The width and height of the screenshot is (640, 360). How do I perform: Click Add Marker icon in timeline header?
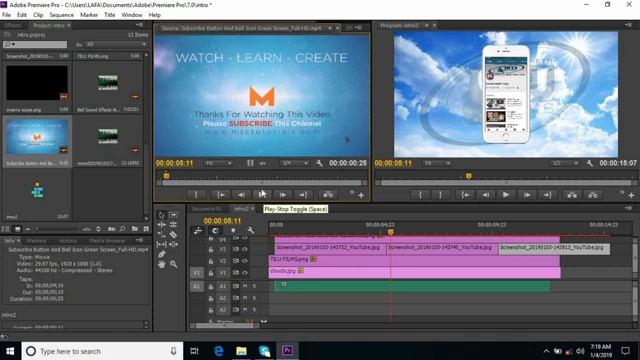coord(233,230)
